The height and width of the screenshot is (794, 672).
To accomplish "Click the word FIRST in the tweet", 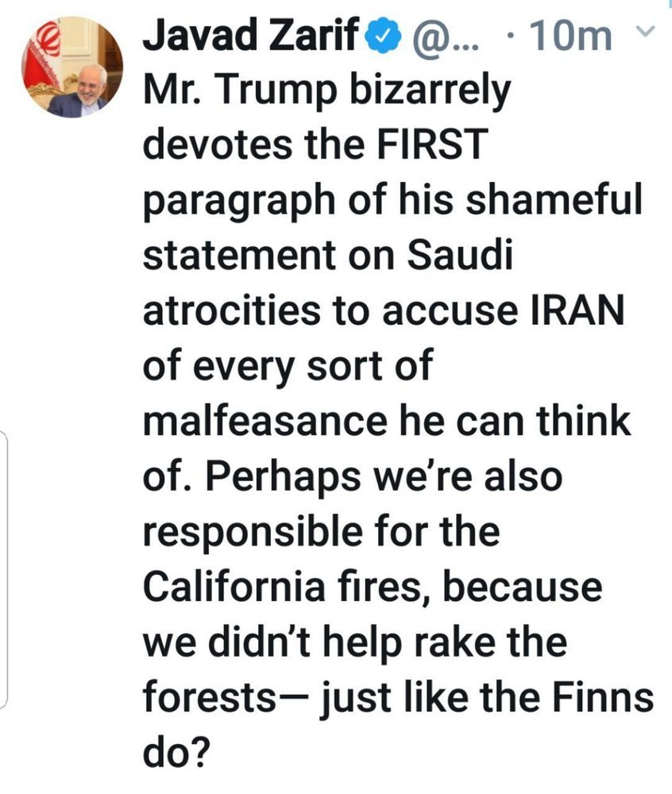I will [x=433, y=144].
